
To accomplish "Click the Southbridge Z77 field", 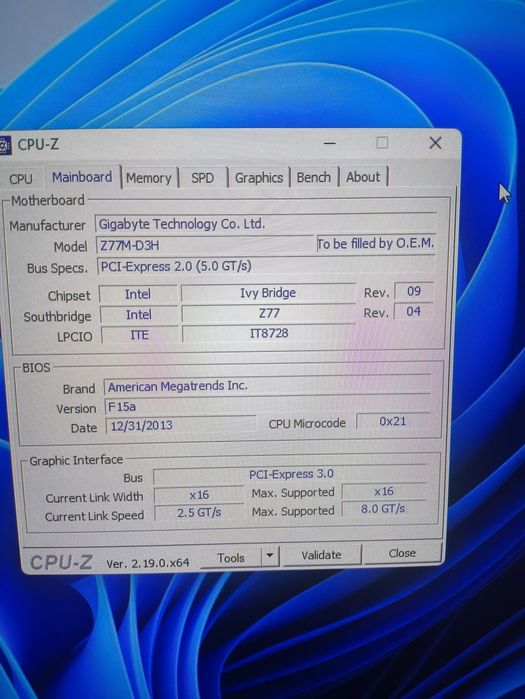I will [269, 313].
